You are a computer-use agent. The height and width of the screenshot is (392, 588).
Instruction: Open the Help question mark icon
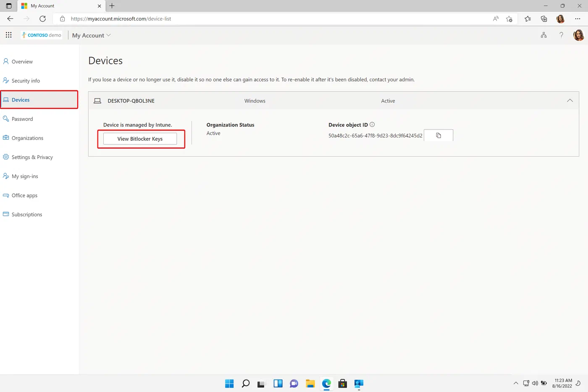tap(561, 35)
